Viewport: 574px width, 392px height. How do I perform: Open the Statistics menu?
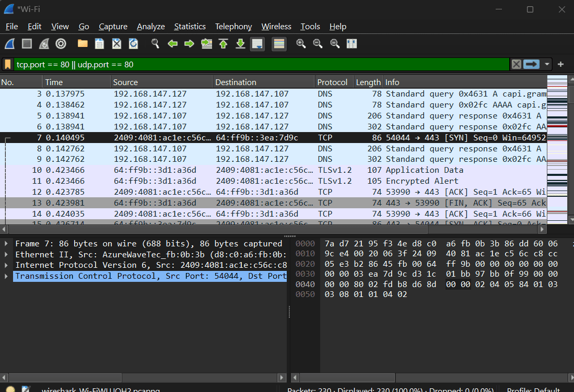[x=190, y=27]
